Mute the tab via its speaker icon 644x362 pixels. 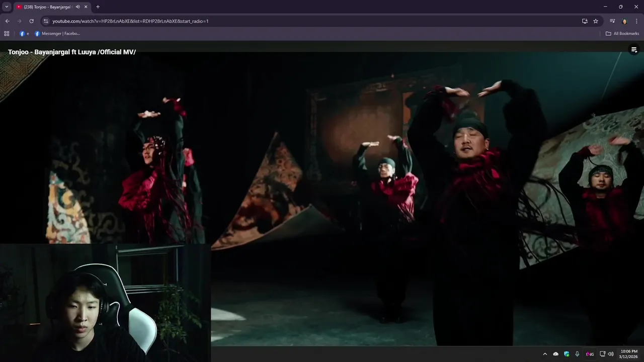coord(77,7)
